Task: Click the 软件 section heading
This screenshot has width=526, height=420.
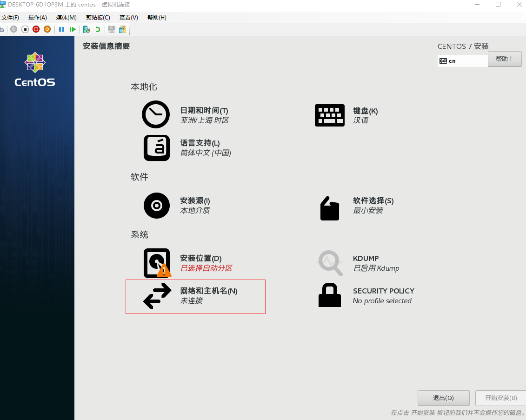Action: pyautogui.click(x=140, y=177)
